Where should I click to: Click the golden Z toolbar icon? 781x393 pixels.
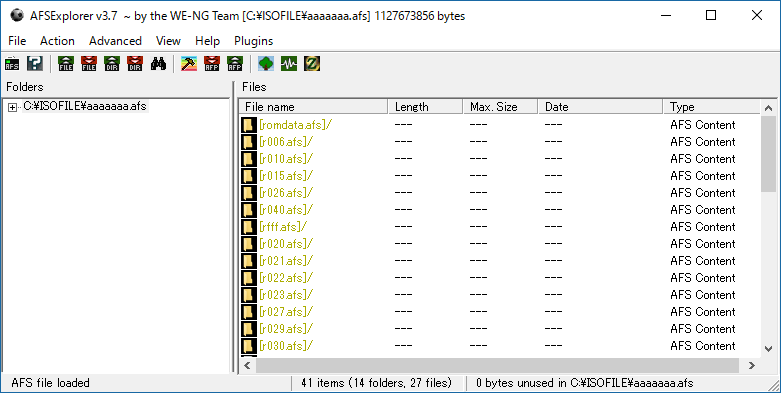[312, 63]
